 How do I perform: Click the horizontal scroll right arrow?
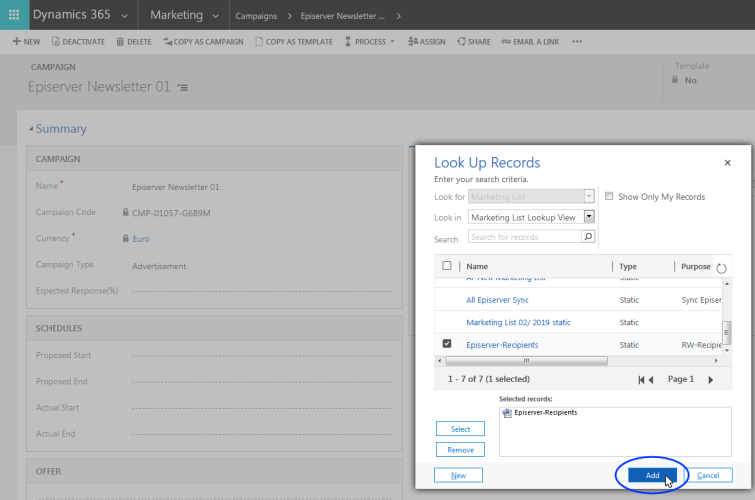[716, 360]
